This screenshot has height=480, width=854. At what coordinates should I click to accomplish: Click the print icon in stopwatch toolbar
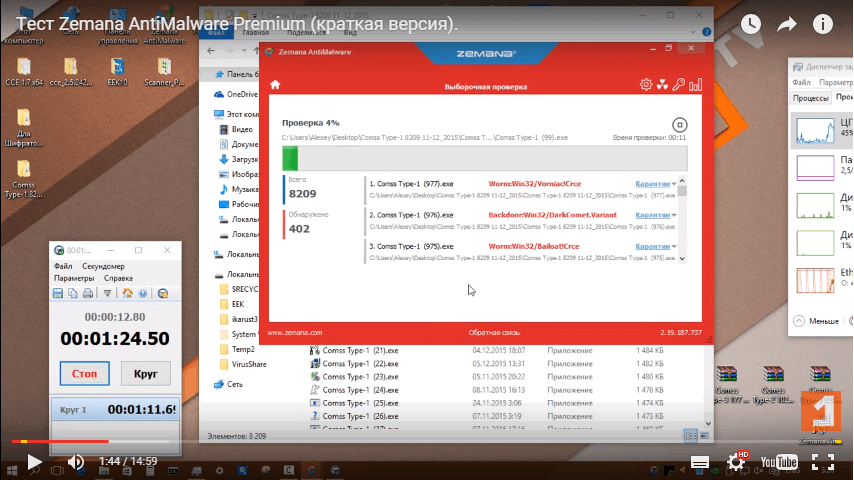(87, 293)
